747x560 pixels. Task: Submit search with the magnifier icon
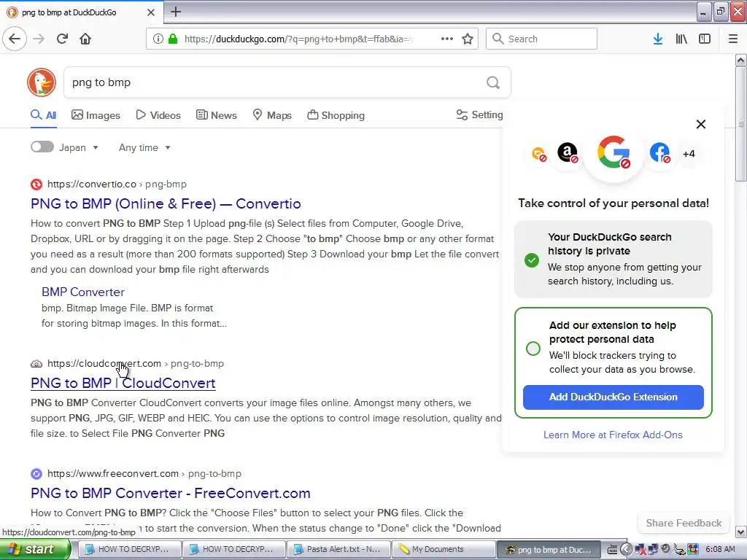click(493, 82)
